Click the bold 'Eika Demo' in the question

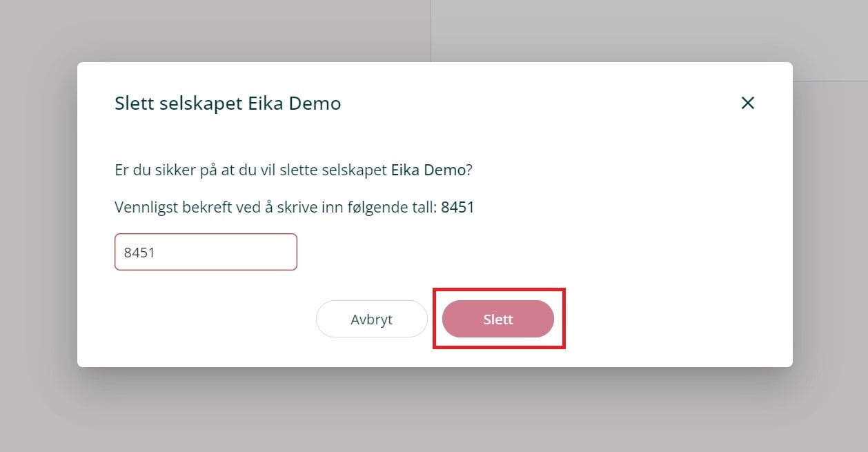click(428, 170)
